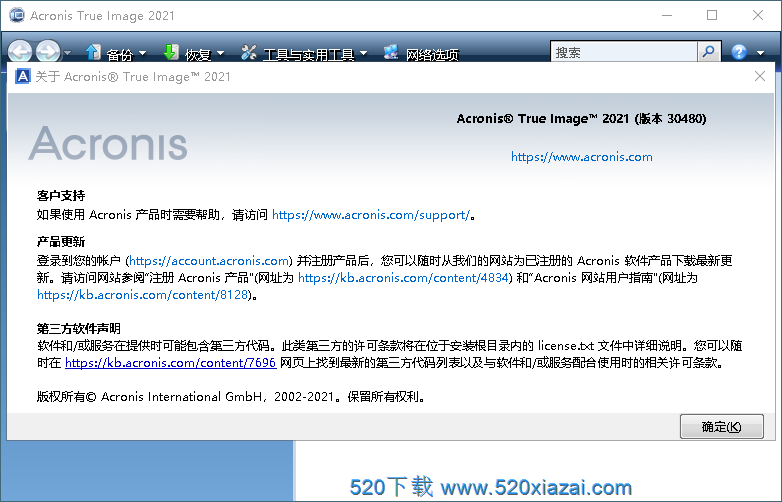This screenshot has height=502, width=782.
Task: Close the 关于 Acronis True Image dialog
Action: coord(760,76)
